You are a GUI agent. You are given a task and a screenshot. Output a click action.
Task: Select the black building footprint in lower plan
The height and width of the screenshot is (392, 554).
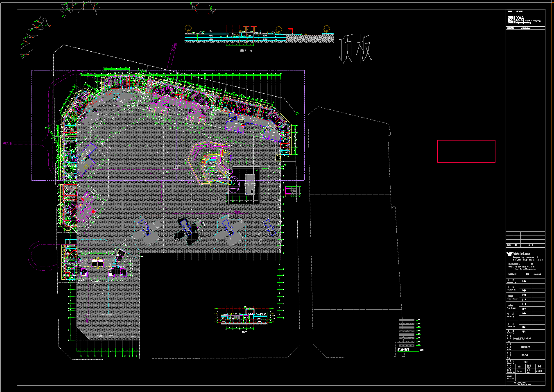(185, 231)
